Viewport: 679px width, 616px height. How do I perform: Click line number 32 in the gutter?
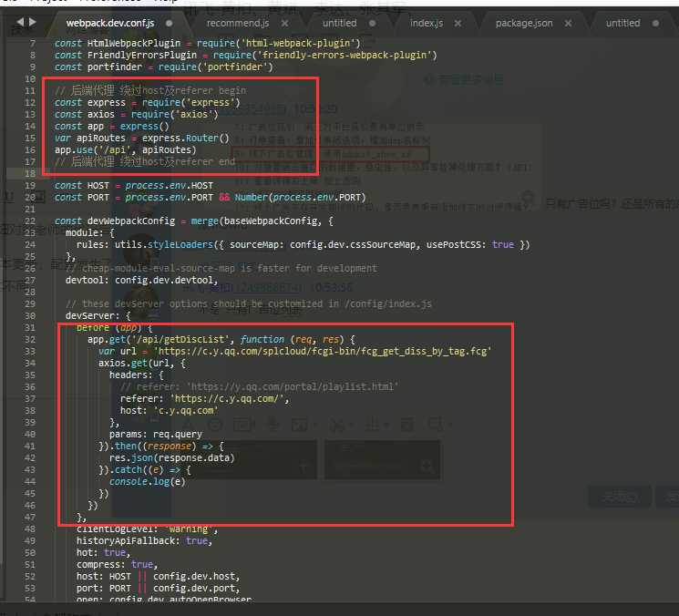click(30, 339)
